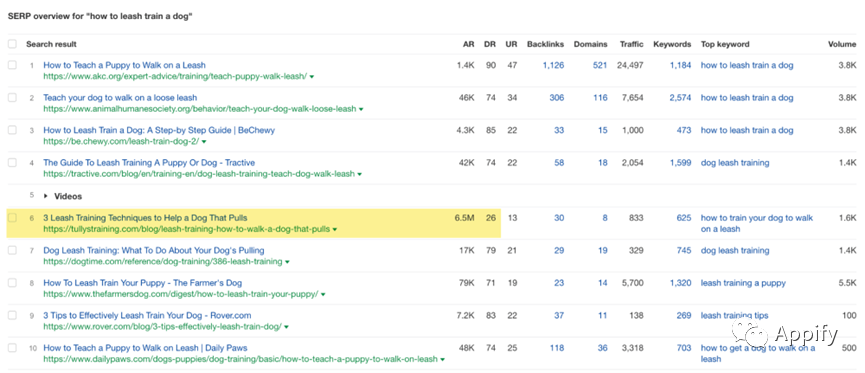Open the thefarmersdog.com URL dropdown arrow
The width and height of the screenshot is (865, 373).
tap(323, 294)
